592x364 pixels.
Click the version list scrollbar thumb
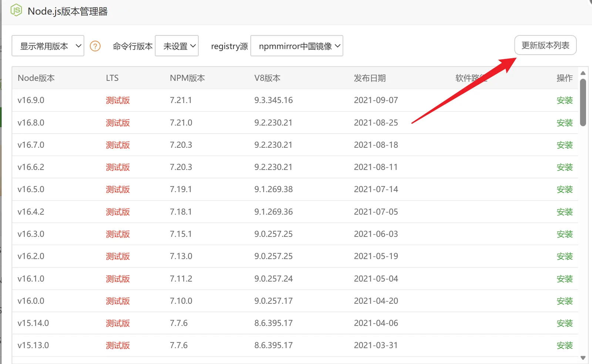click(583, 102)
